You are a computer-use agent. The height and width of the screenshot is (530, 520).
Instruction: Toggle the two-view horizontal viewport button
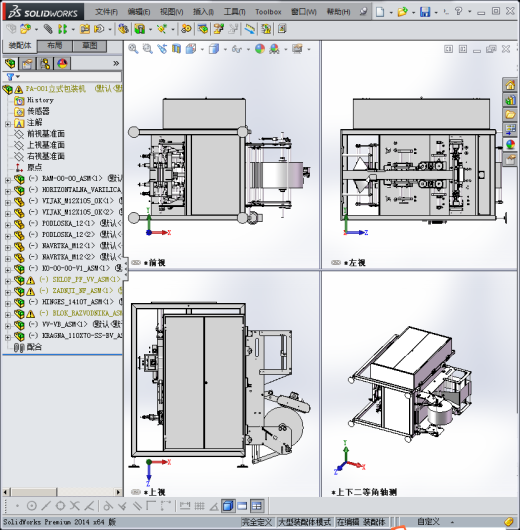[242, 506]
